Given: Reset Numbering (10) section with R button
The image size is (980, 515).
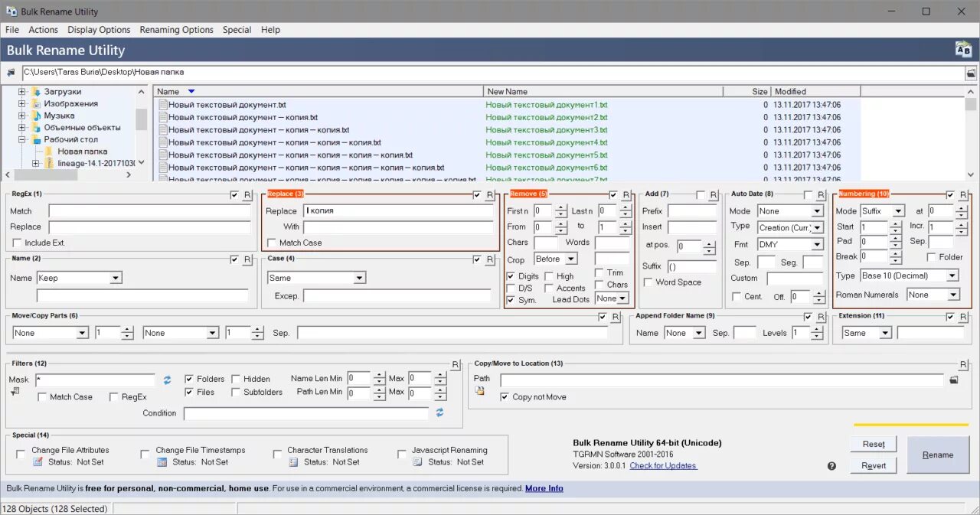Looking at the screenshot, I should (x=963, y=195).
